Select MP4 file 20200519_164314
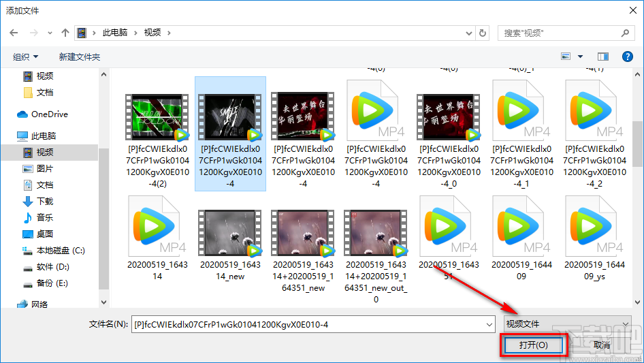 pos(157,238)
